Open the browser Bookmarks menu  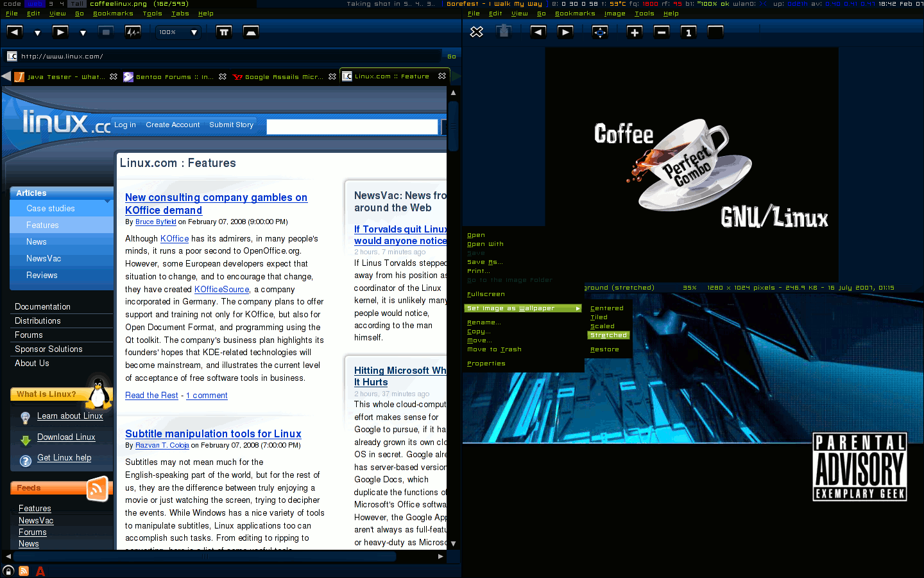(x=113, y=13)
